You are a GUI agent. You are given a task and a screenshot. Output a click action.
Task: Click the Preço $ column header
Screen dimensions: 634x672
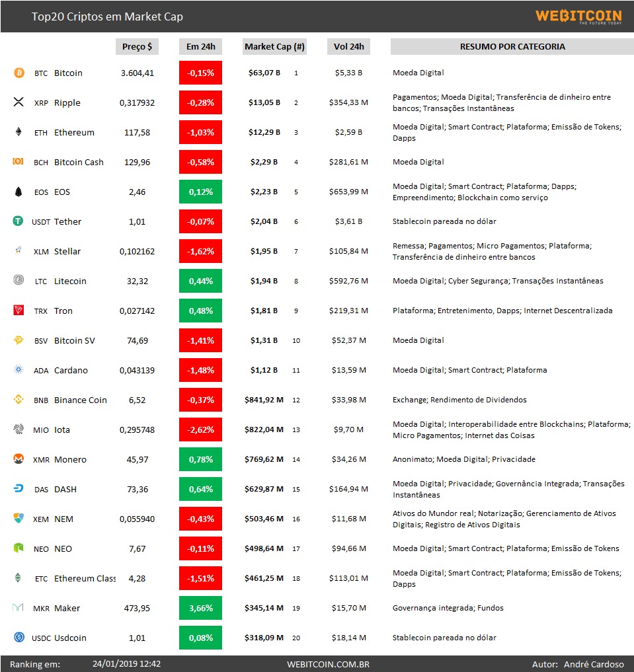tap(137, 46)
